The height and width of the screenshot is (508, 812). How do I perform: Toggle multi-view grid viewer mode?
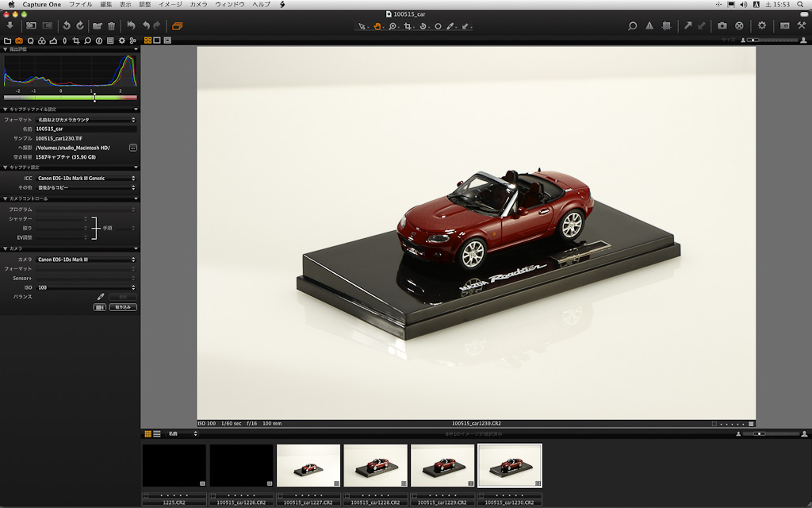click(x=147, y=40)
